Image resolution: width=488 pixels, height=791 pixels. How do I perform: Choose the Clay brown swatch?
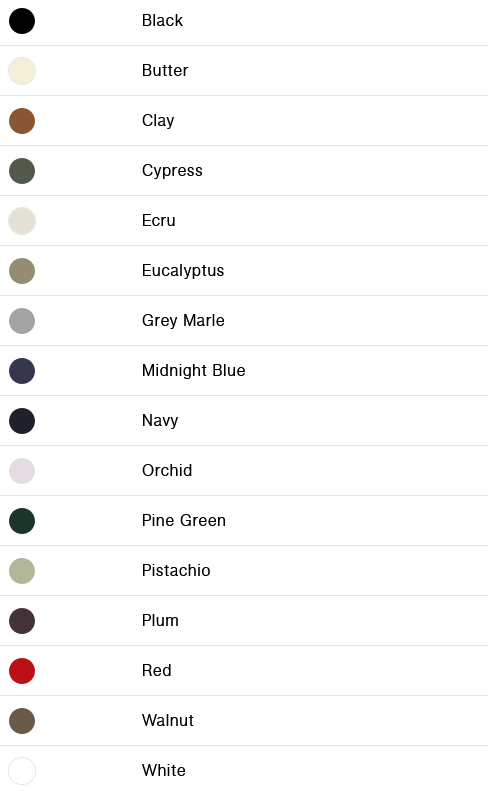[22, 121]
